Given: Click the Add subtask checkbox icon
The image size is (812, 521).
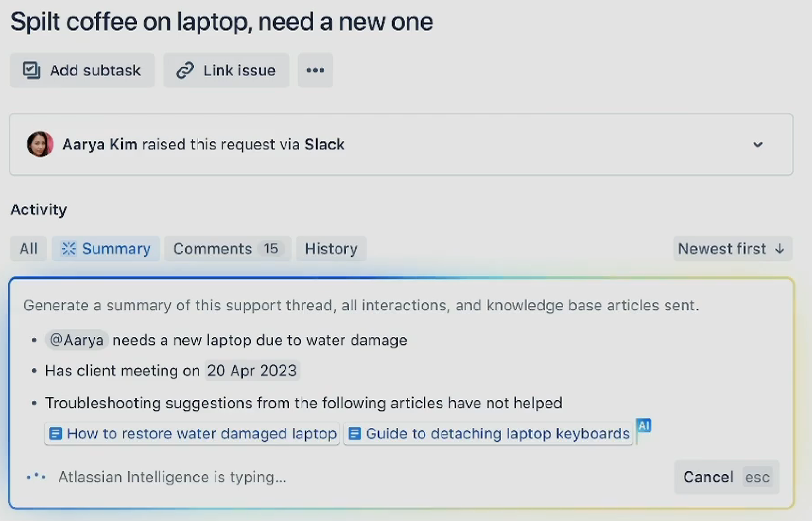Looking at the screenshot, I should click(32, 70).
